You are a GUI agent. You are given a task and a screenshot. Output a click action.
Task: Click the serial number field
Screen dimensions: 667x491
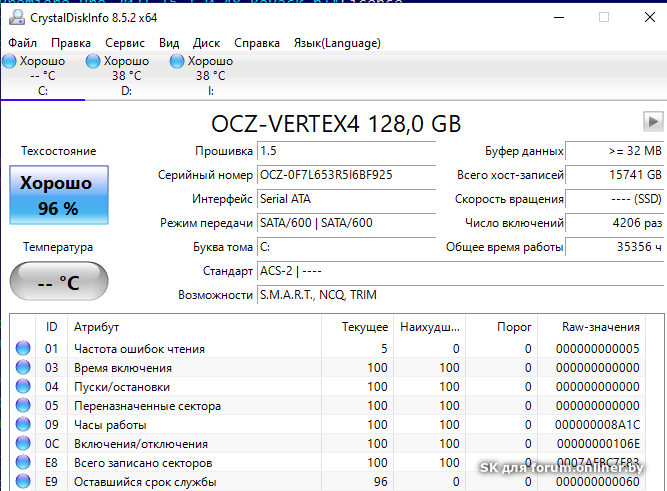[x=346, y=175]
